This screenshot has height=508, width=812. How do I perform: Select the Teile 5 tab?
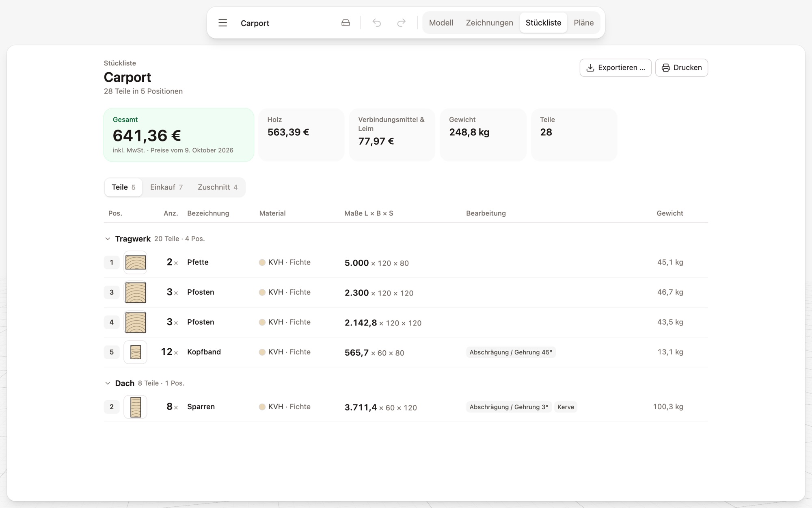(123, 187)
